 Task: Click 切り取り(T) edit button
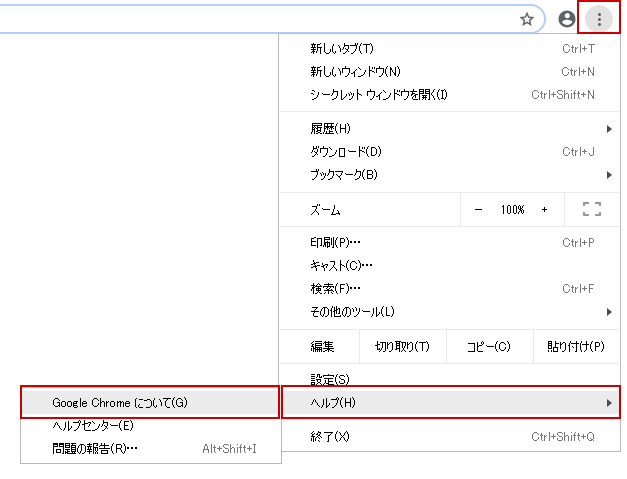[403, 347]
